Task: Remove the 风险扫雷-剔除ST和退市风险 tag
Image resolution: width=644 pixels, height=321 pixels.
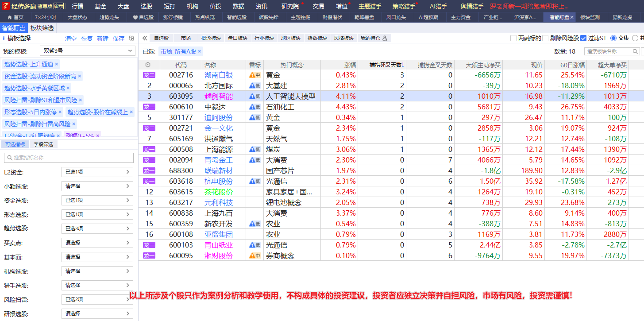Action: click(x=81, y=100)
